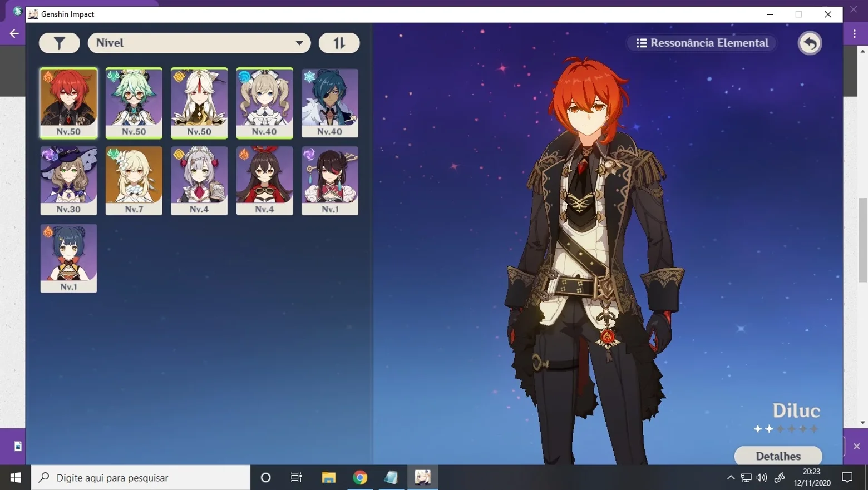868x490 pixels.
Task: Click Diluc's constellation star row
Action: click(786, 429)
